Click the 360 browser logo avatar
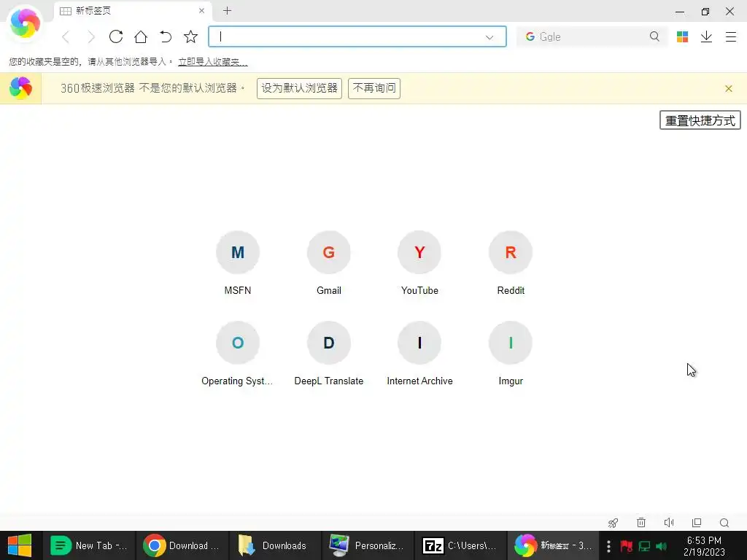Screen dimensions: 747x560 click(25, 23)
